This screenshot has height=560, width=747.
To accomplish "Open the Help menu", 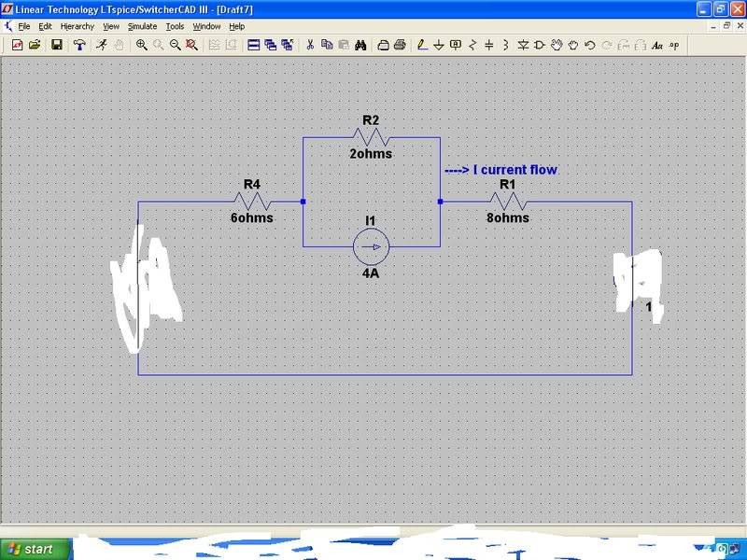I will (237, 27).
